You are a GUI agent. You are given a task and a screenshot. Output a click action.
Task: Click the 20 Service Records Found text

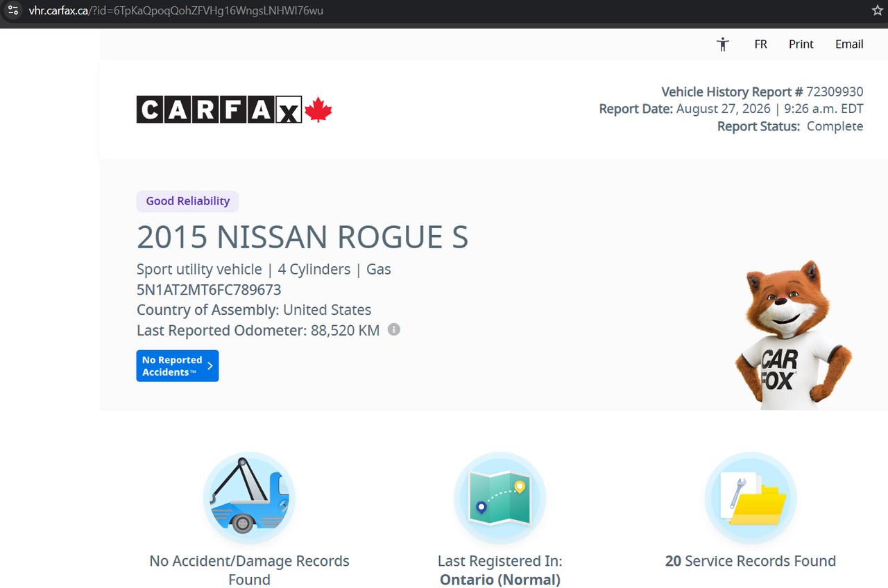(751, 561)
